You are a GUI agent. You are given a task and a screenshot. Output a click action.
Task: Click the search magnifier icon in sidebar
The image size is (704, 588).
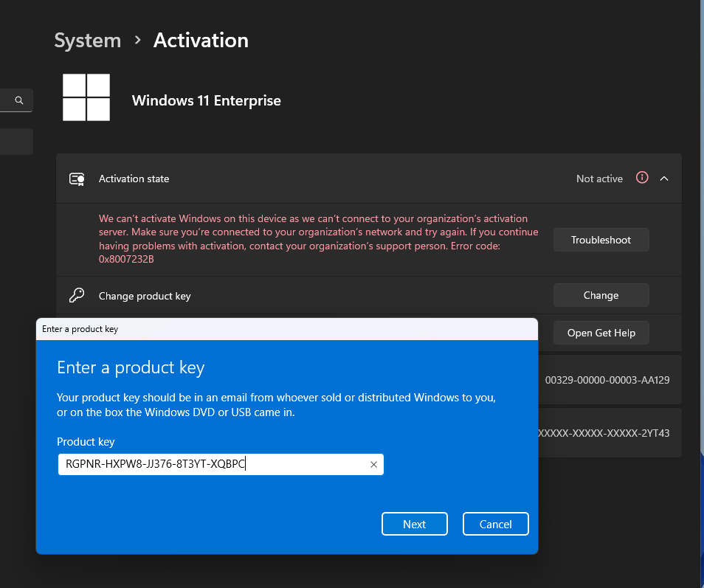point(19,100)
